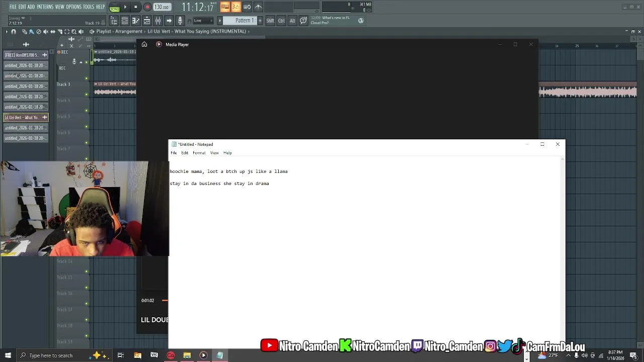The width and height of the screenshot is (644, 362).
Task: Select the playlist Zoom tool
Action: click(74, 32)
